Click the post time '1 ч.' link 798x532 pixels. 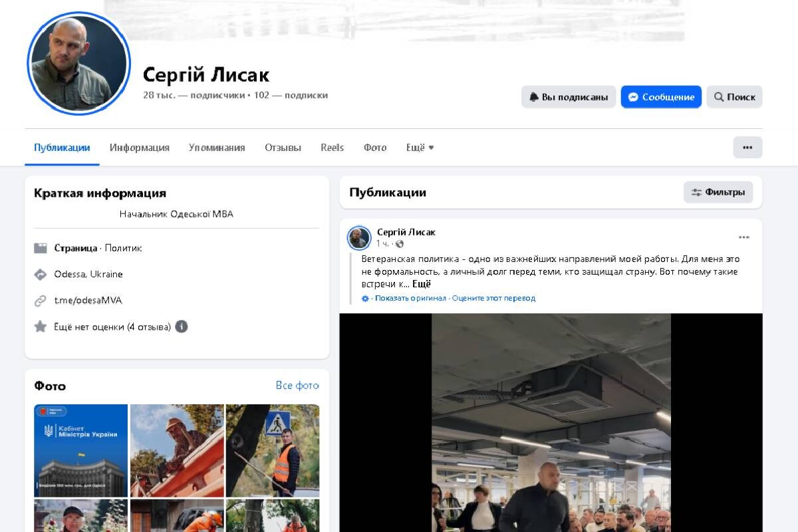(383, 244)
